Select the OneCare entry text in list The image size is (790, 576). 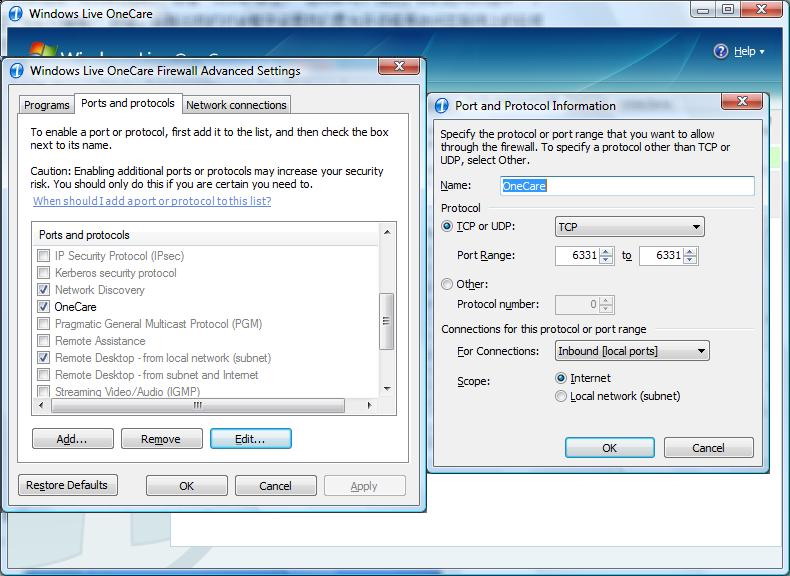tap(75, 307)
